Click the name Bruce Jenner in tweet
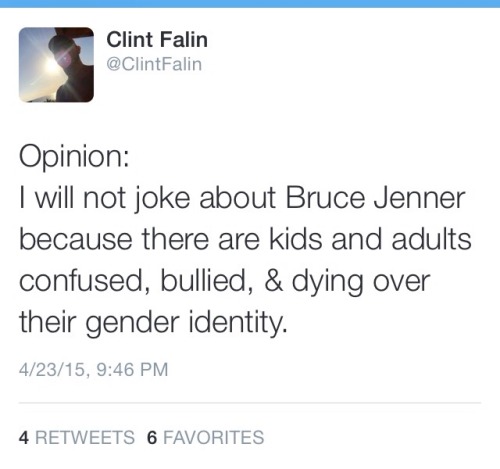 [375, 198]
